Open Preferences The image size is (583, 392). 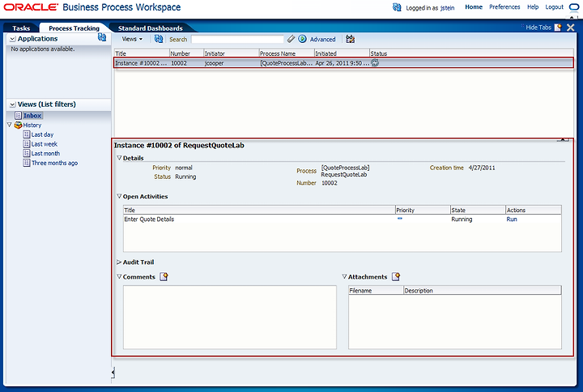click(x=504, y=6)
